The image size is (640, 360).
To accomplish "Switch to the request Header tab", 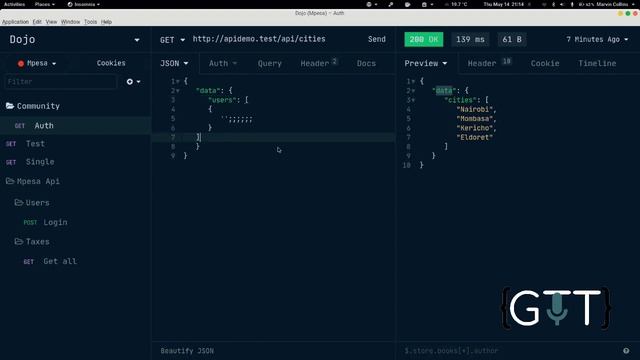I will point(318,63).
